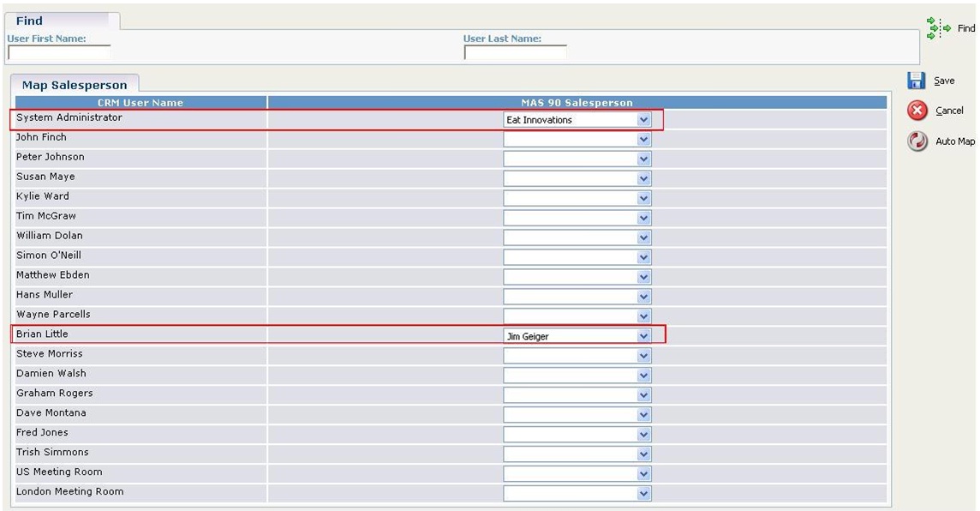Click the red X Cancel icon
The height and width of the screenshot is (511, 980).
coord(917,111)
